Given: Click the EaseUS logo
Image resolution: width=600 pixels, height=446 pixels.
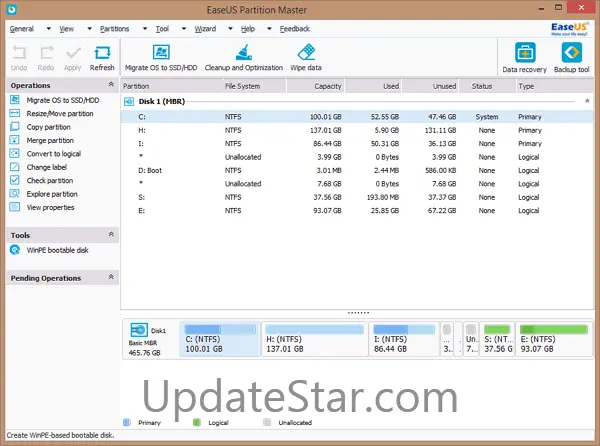Looking at the screenshot, I should click(x=569, y=29).
